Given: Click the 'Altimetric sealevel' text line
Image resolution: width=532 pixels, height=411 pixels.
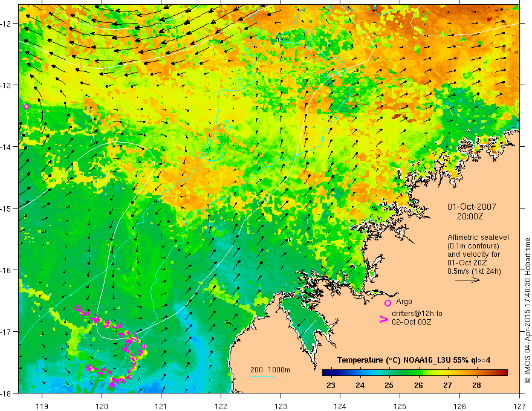Looking at the screenshot, I should (478, 238).
